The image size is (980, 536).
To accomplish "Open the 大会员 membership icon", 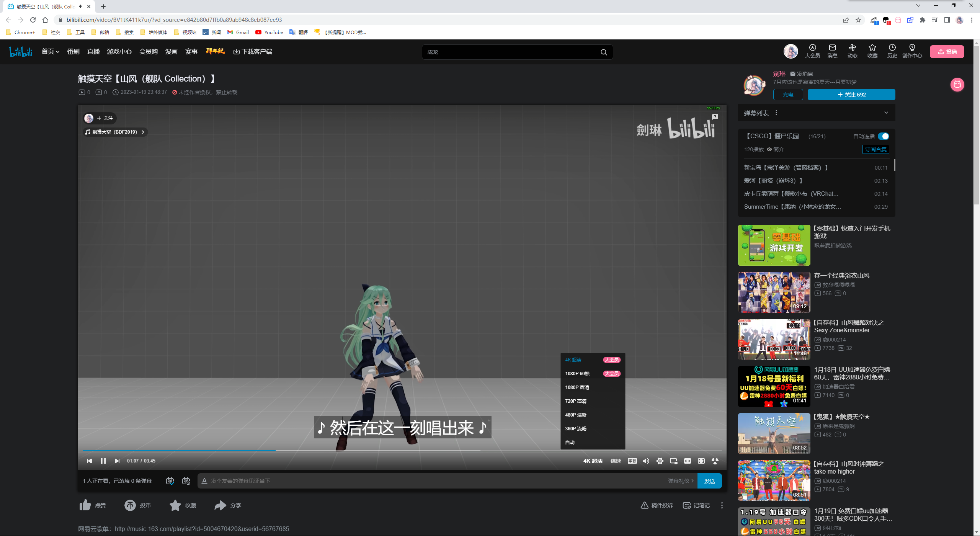I will pyautogui.click(x=812, y=47).
